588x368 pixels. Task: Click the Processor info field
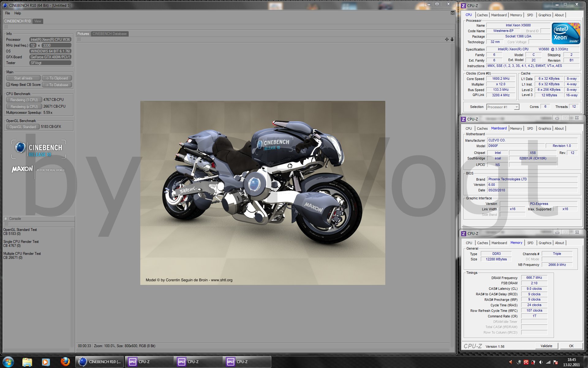(x=50, y=40)
